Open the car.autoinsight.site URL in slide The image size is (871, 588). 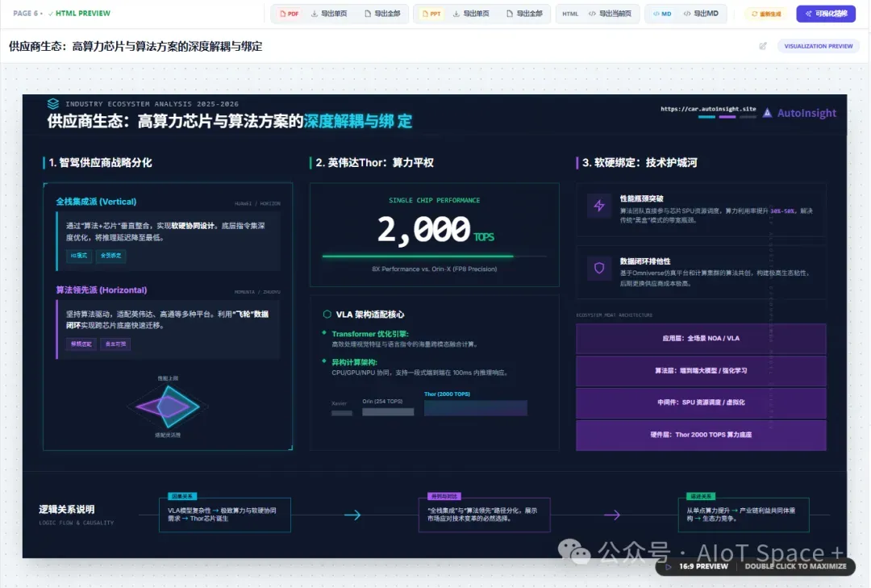coord(708,109)
